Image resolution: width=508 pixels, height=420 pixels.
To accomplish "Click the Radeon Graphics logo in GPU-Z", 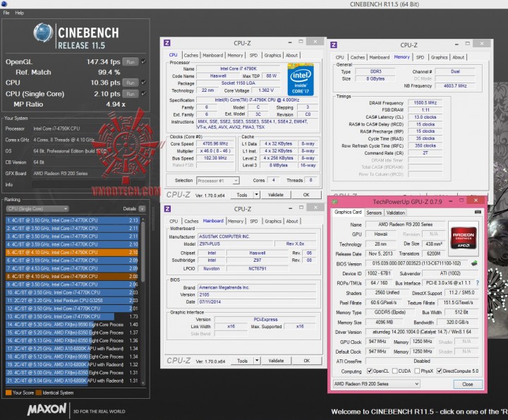I will [464, 238].
